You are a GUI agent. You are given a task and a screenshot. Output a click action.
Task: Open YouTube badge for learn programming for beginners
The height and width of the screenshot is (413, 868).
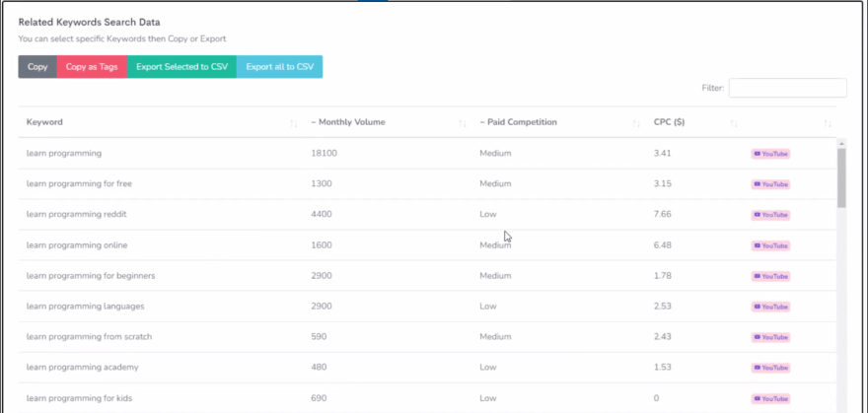[x=770, y=276]
